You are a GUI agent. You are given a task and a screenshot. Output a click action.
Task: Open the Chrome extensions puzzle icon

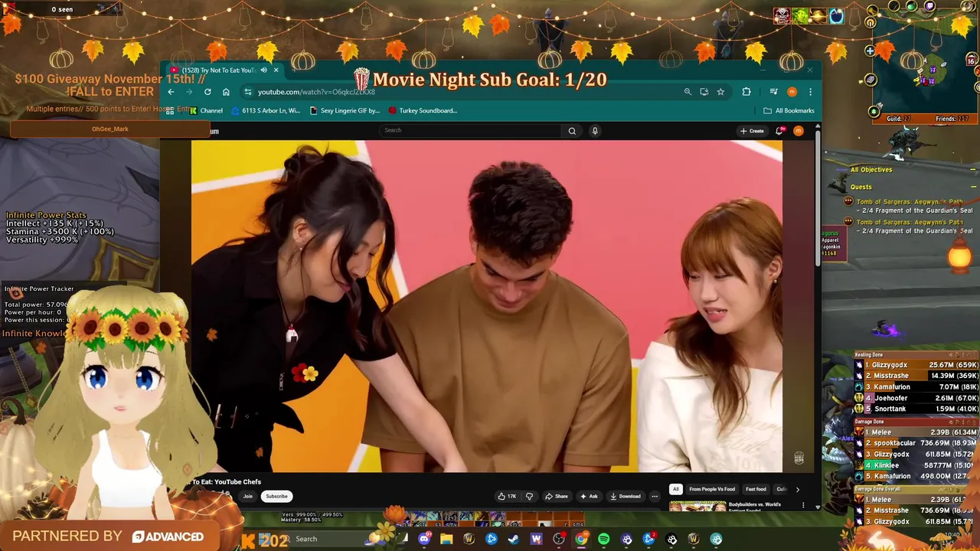coord(746,92)
